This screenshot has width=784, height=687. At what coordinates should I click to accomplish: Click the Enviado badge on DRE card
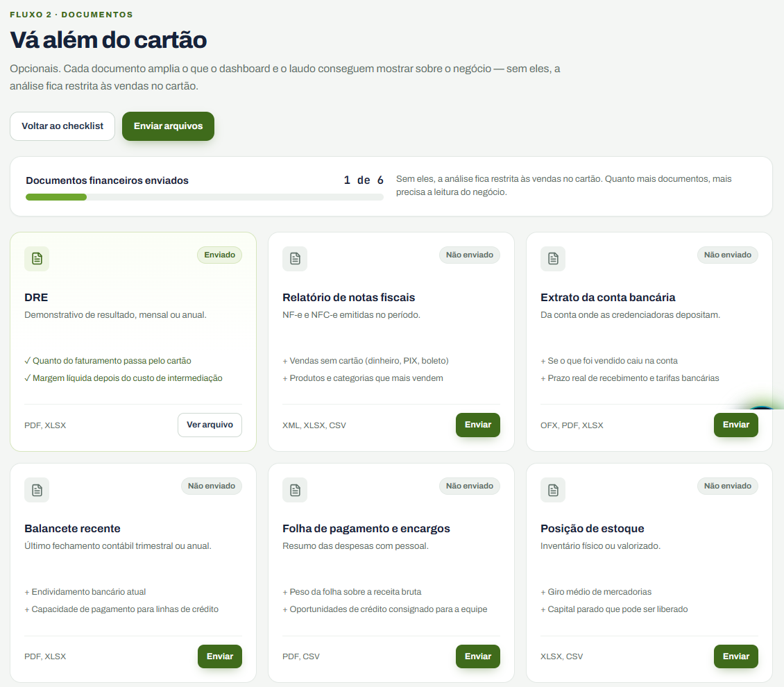tap(219, 255)
